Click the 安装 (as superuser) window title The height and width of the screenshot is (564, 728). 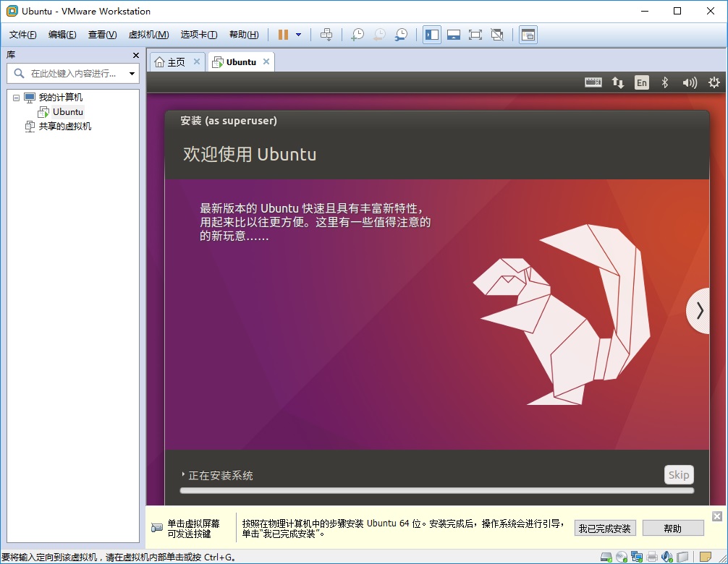229,121
